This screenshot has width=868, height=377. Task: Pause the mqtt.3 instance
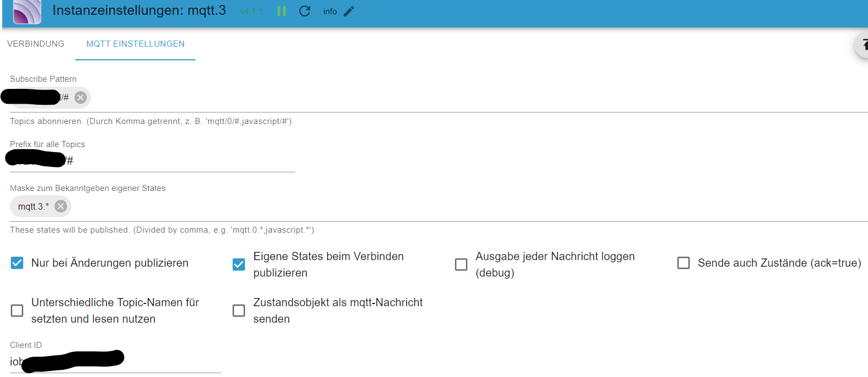pos(282,11)
